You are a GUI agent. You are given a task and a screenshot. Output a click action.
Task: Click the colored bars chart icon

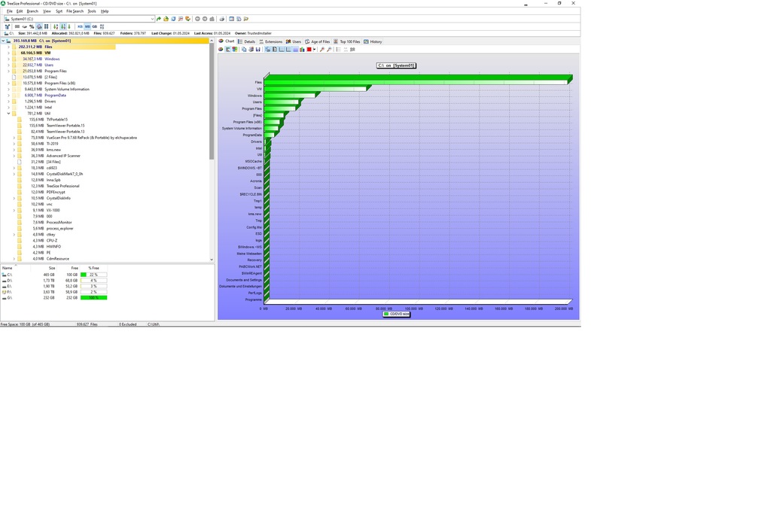(302, 49)
